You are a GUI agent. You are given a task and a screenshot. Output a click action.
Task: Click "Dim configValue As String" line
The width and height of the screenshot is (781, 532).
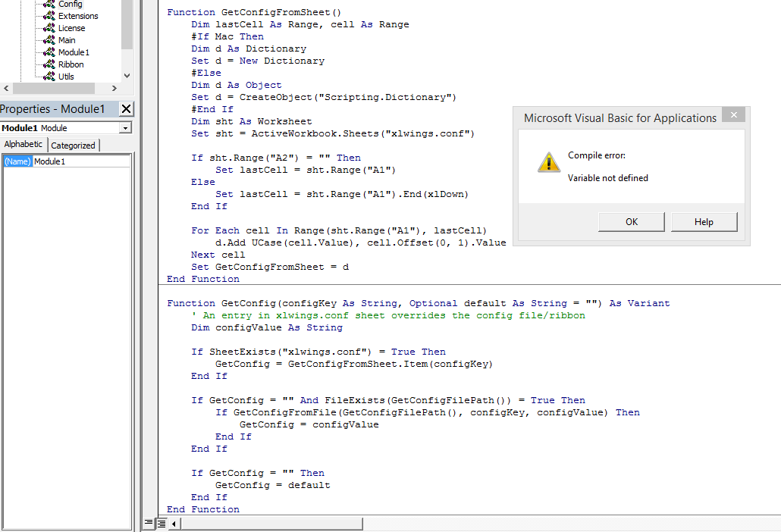(267, 327)
